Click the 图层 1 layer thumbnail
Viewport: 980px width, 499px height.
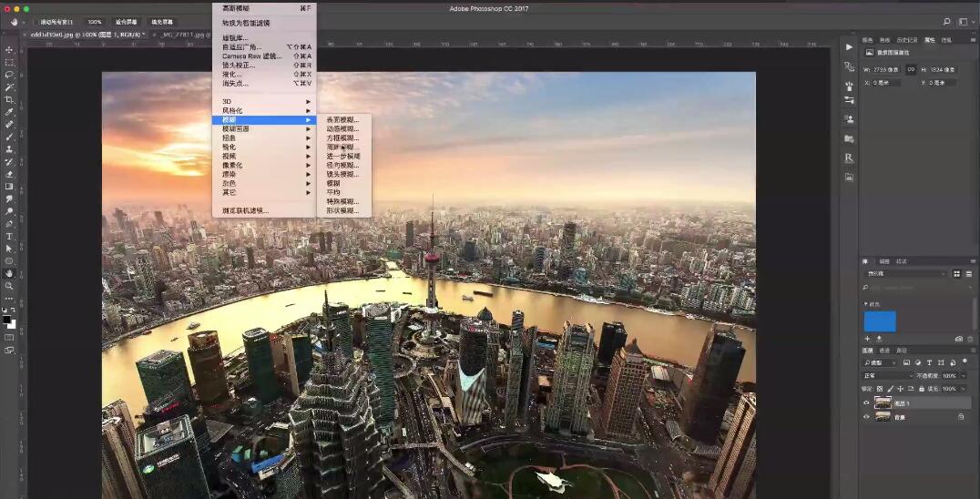point(883,402)
